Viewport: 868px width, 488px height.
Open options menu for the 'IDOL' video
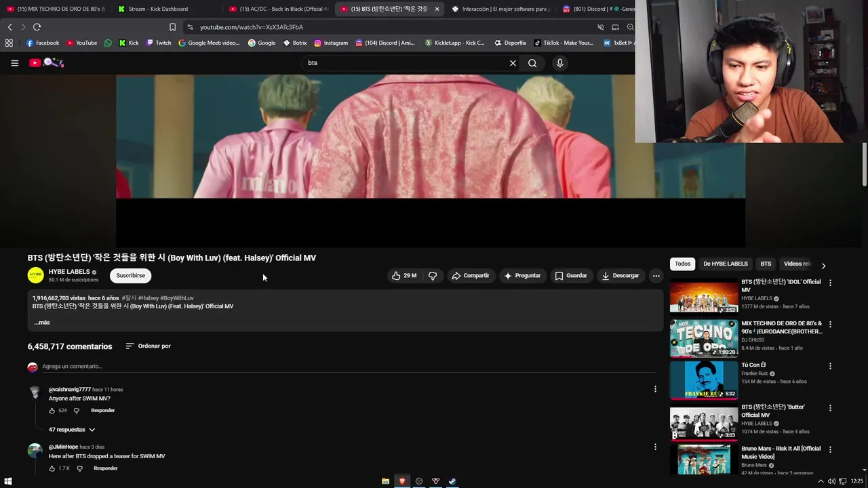coord(830,283)
